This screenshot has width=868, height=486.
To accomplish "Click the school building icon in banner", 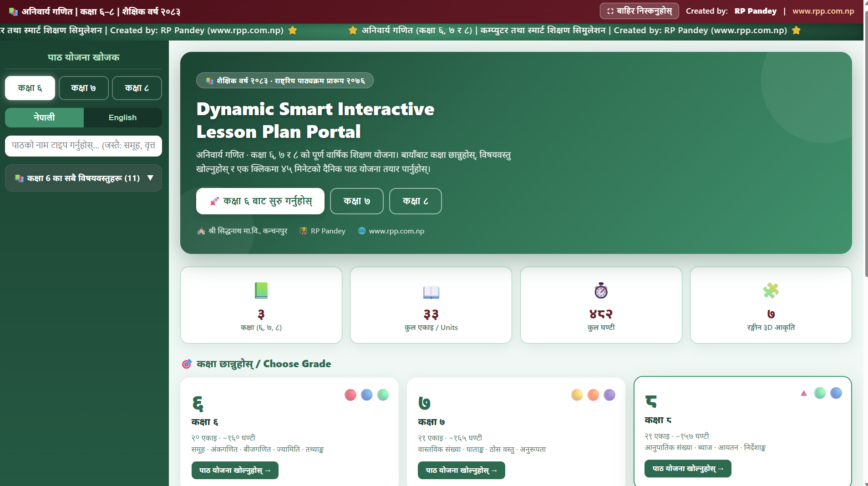I will tap(201, 231).
